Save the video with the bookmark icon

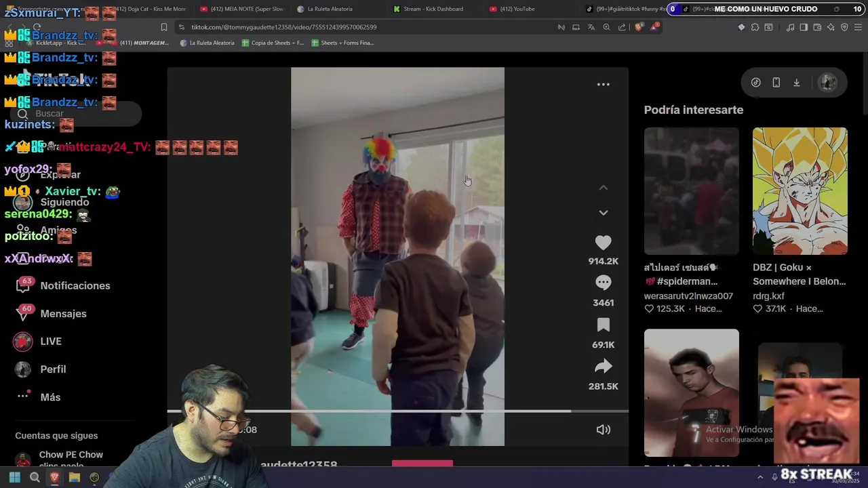click(x=603, y=325)
